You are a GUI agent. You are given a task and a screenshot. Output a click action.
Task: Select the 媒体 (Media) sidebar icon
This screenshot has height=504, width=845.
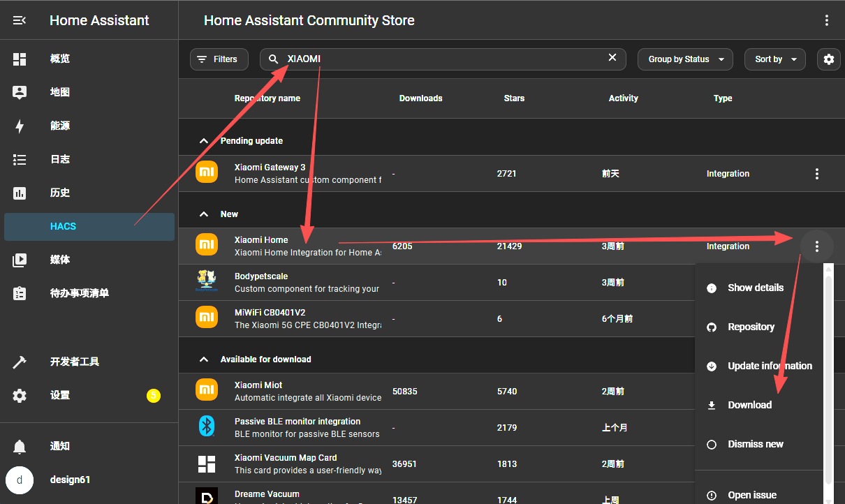pyautogui.click(x=19, y=259)
